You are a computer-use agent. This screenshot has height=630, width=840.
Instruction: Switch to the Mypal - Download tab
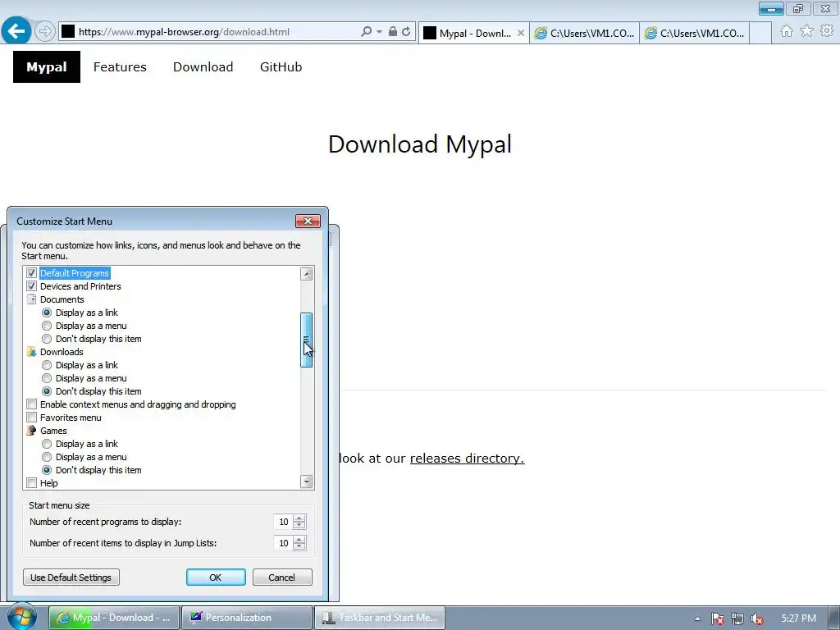473,33
